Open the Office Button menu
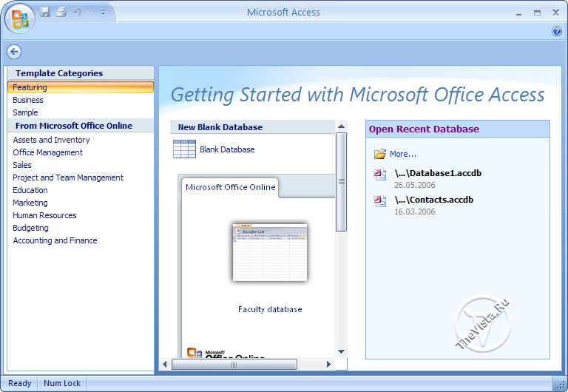Screen dimensions: 568x392 (x=19, y=18)
